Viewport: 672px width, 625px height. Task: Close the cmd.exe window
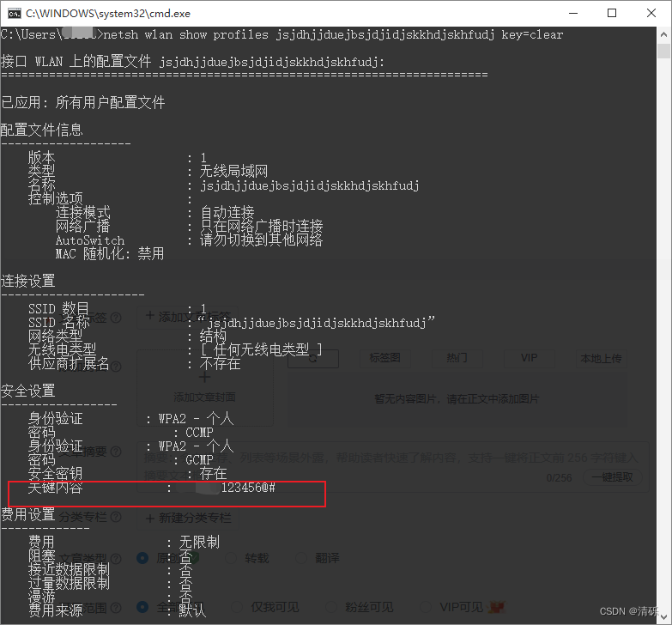click(x=651, y=13)
